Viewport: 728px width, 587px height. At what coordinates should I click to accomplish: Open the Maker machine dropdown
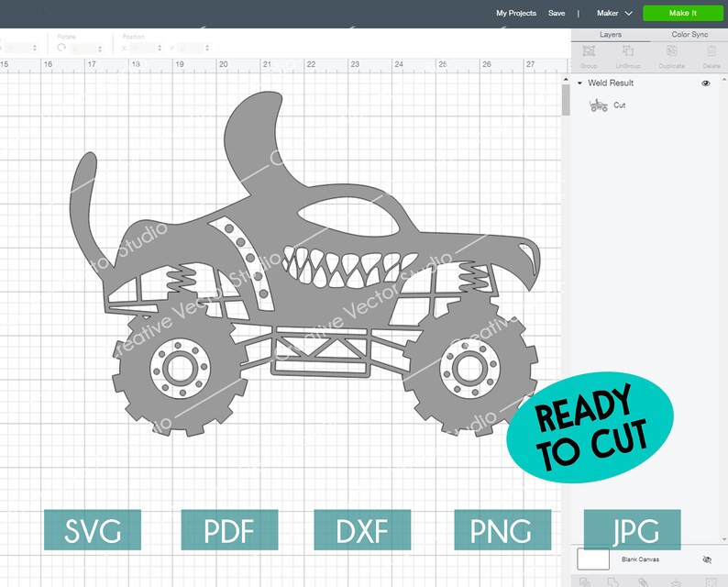[614, 13]
